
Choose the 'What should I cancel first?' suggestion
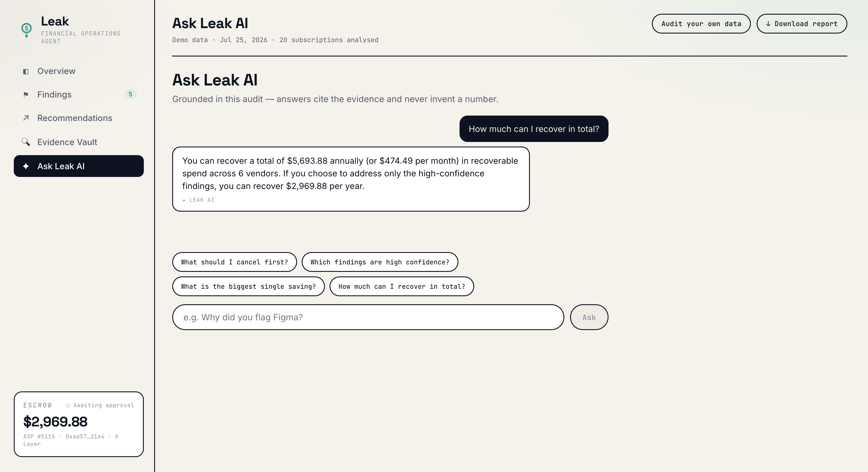[234, 262]
